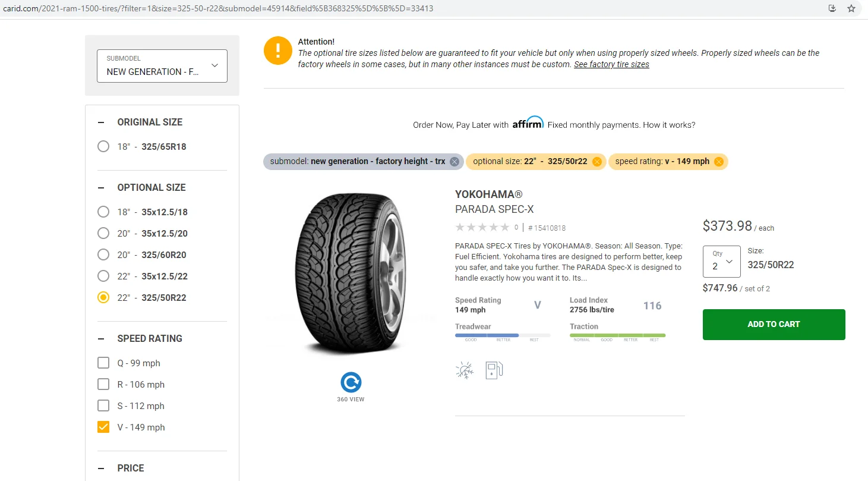The height and width of the screenshot is (481, 868).
Task: Click the browser download icon
Action: coord(832,8)
